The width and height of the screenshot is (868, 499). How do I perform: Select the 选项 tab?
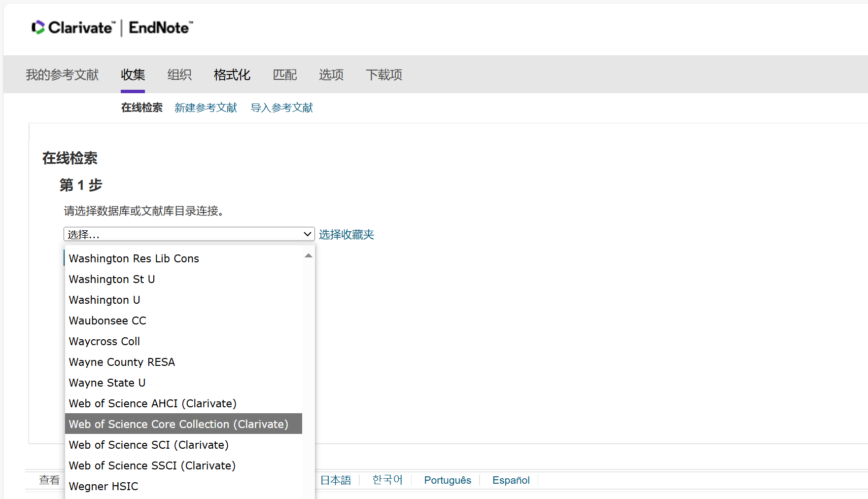pyautogui.click(x=331, y=74)
